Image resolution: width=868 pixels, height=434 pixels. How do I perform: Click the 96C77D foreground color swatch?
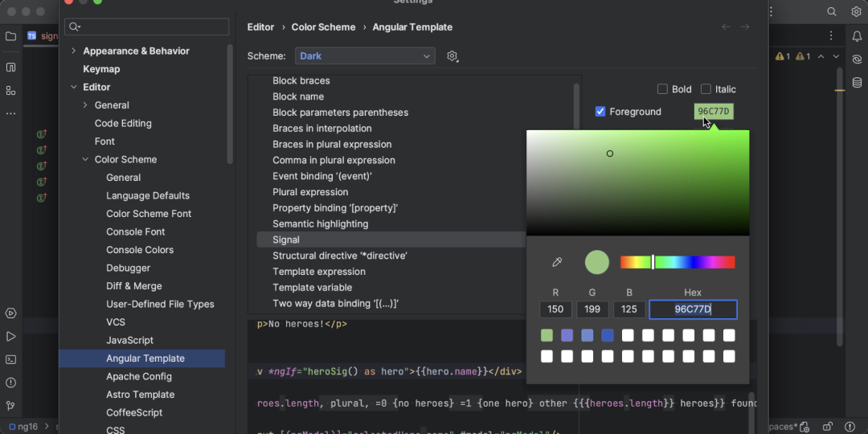714,112
